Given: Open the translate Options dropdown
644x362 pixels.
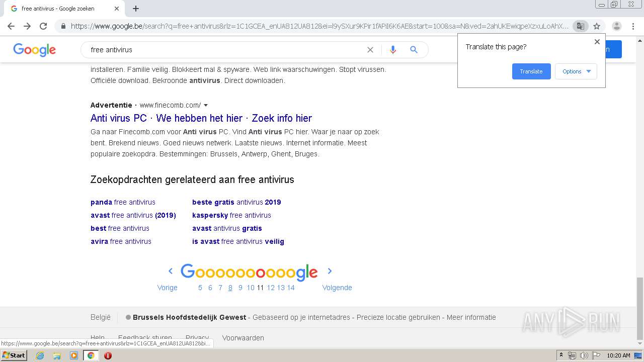Looking at the screenshot, I should (x=576, y=71).
